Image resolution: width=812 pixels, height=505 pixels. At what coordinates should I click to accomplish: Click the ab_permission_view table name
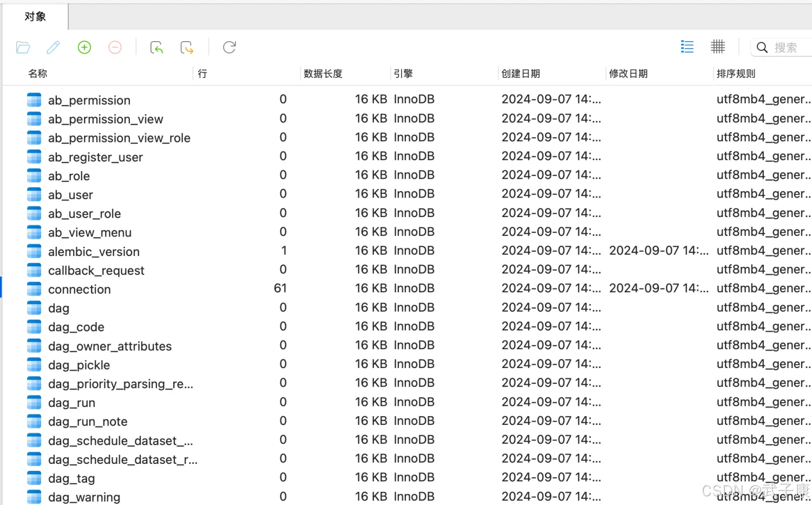point(106,119)
